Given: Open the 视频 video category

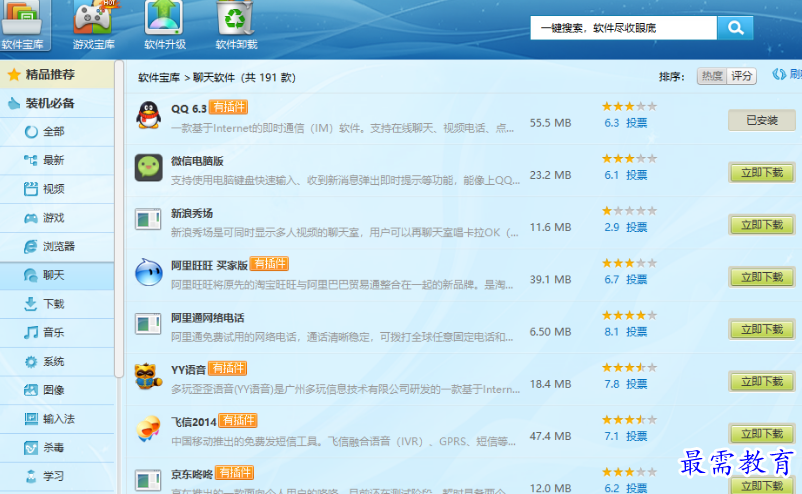Looking at the screenshot, I should coord(57,189).
